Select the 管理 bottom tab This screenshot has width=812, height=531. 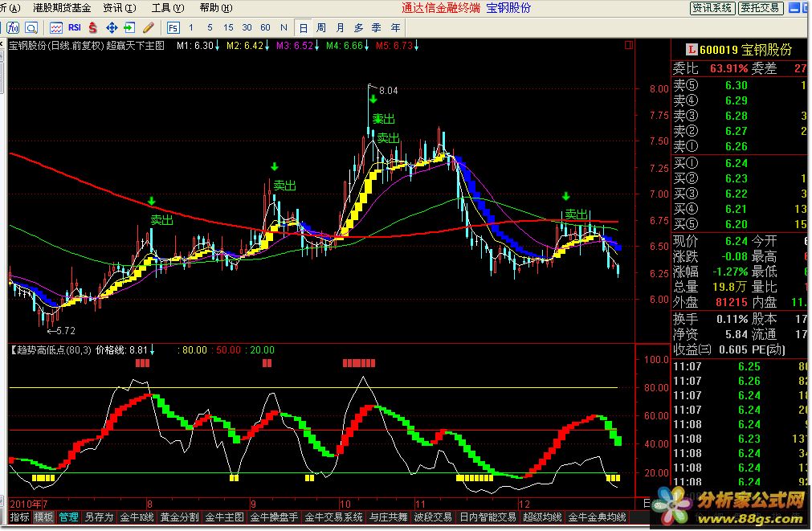[68, 517]
